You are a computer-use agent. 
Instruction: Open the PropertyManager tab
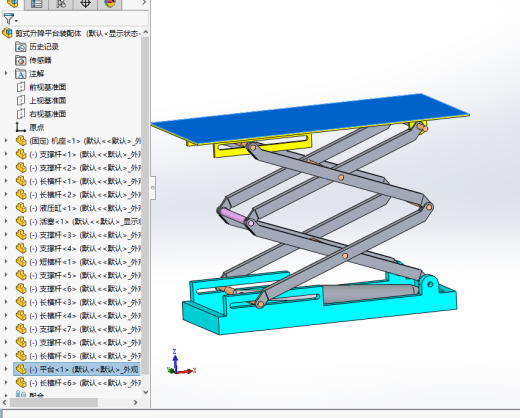(x=36, y=4)
